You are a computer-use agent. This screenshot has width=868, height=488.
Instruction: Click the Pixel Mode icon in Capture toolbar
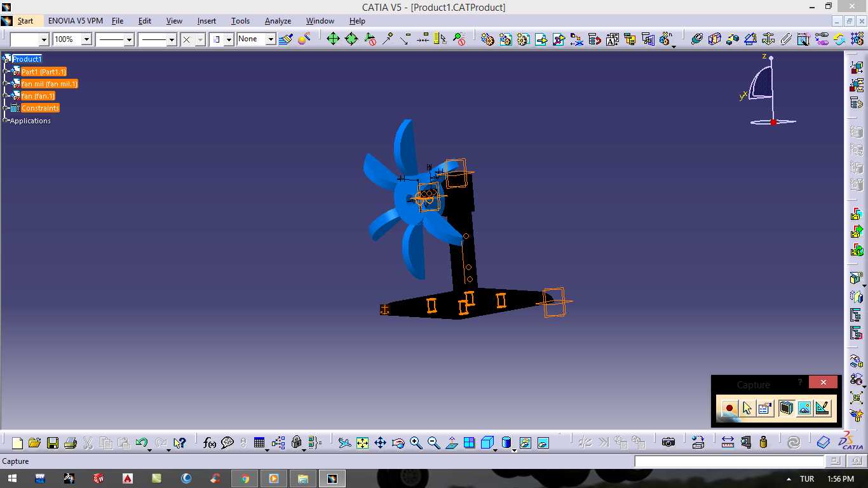804,409
